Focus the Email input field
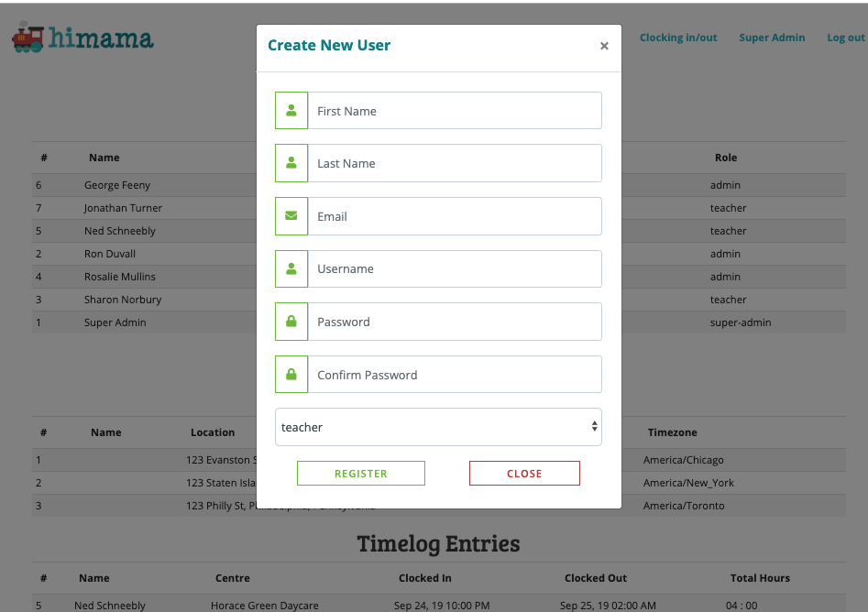Image resolution: width=868 pixels, height=612 pixels. (x=455, y=216)
